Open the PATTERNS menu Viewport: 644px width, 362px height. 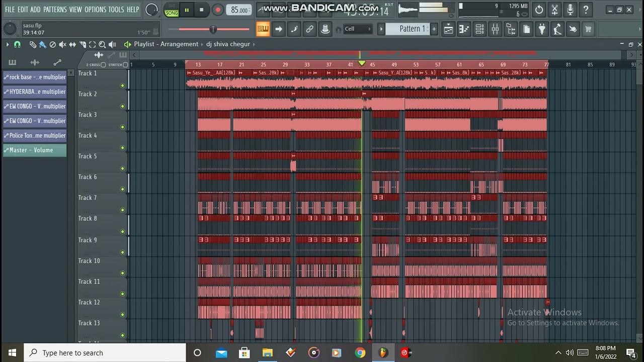55,10
